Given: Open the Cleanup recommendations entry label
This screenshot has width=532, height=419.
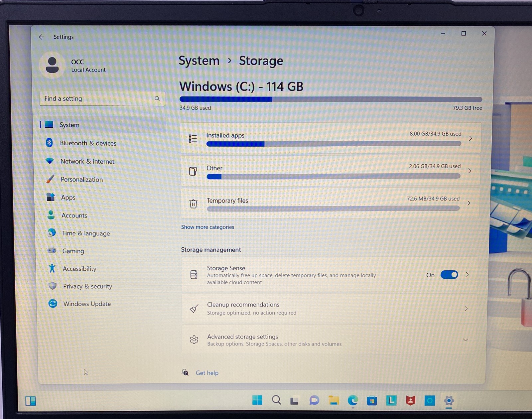Looking at the screenshot, I should (243, 304).
